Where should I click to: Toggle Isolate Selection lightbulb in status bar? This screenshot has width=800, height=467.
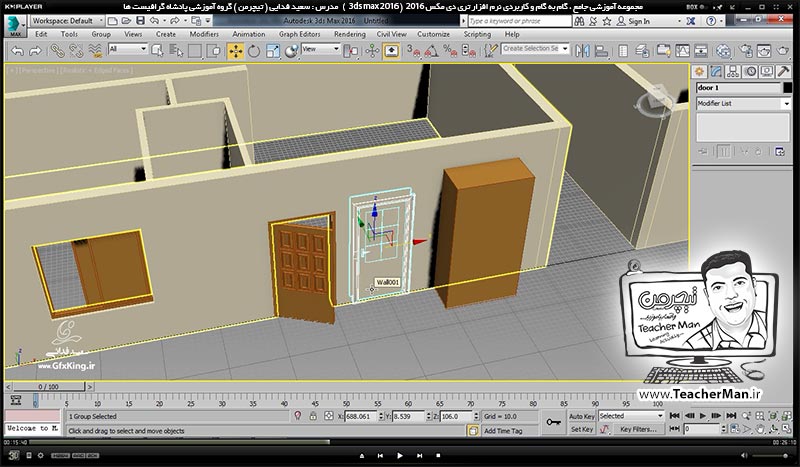(298, 416)
